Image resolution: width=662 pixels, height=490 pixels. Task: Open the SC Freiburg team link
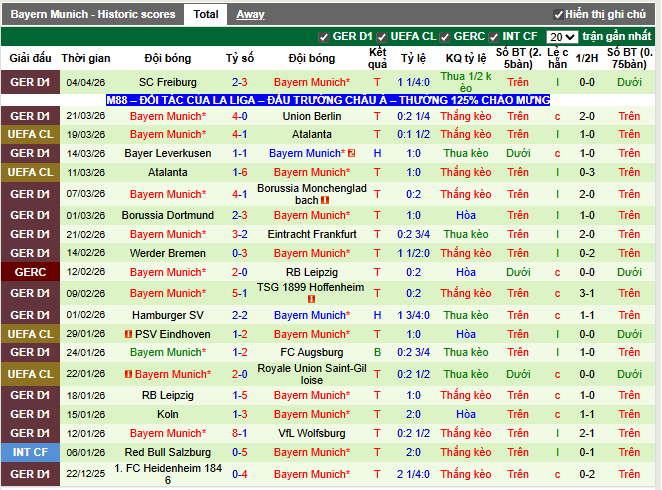click(x=168, y=82)
